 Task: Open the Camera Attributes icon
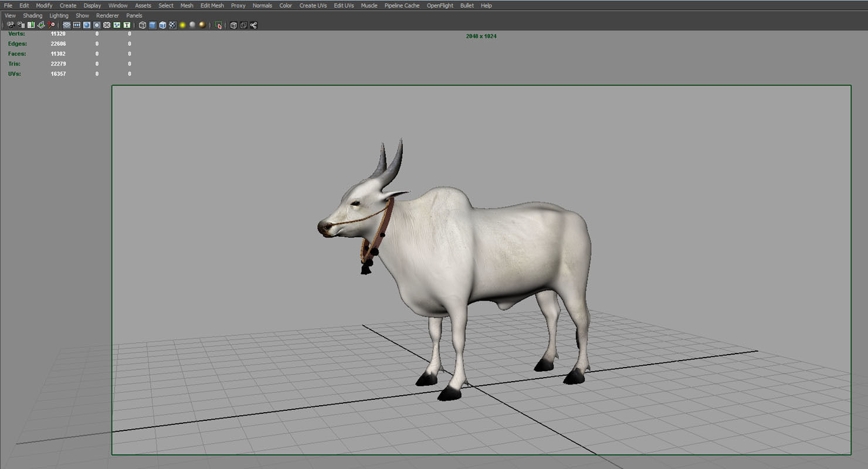[x=21, y=25]
